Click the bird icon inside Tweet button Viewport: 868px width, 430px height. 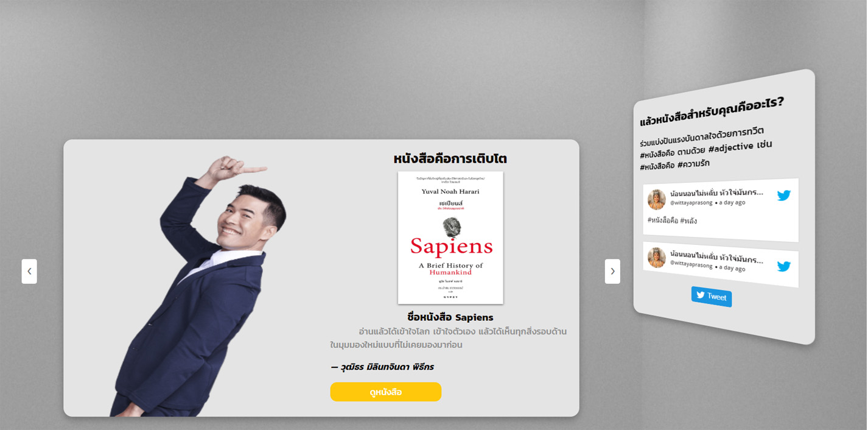[x=701, y=295]
